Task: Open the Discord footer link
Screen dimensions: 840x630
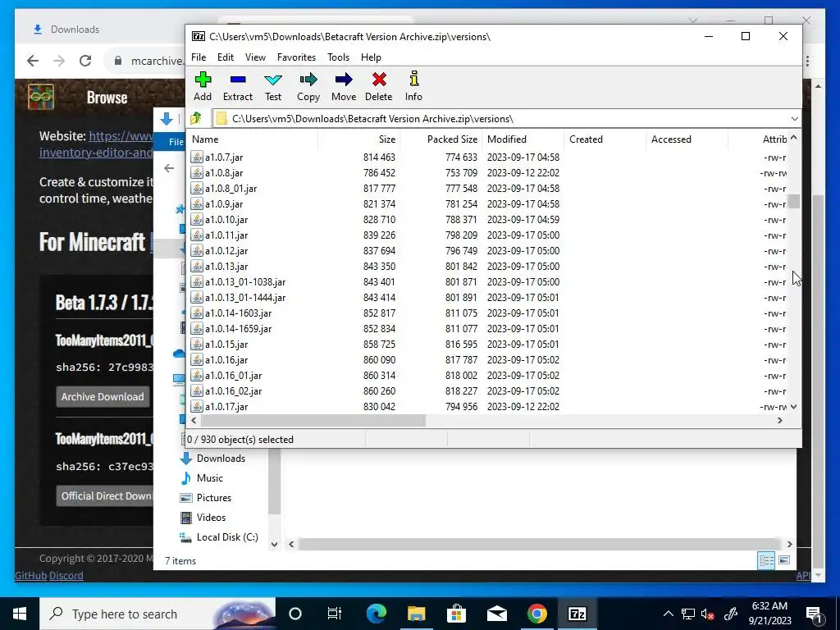Action: point(66,576)
